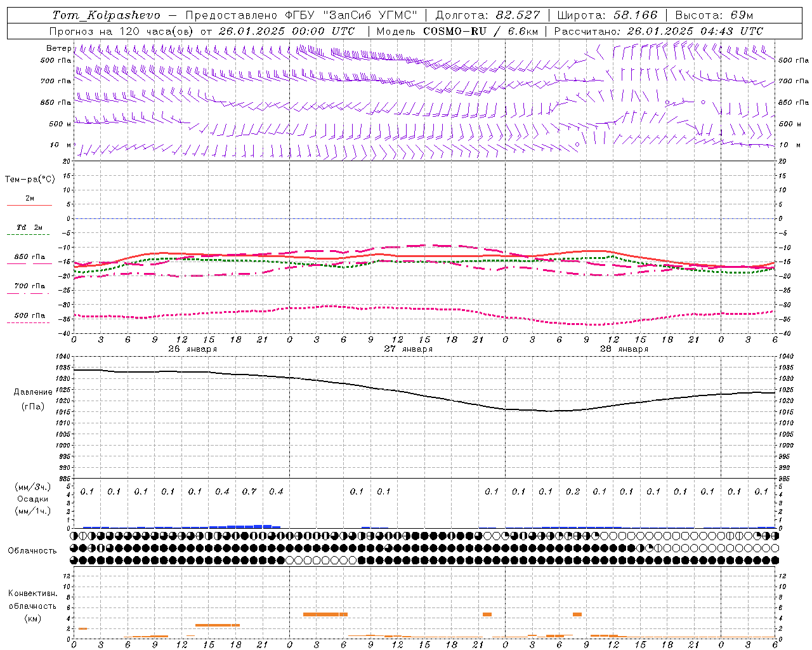812x650 pixels.
Task: Click the Конвективн. convective label
Action: tap(32, 594)
